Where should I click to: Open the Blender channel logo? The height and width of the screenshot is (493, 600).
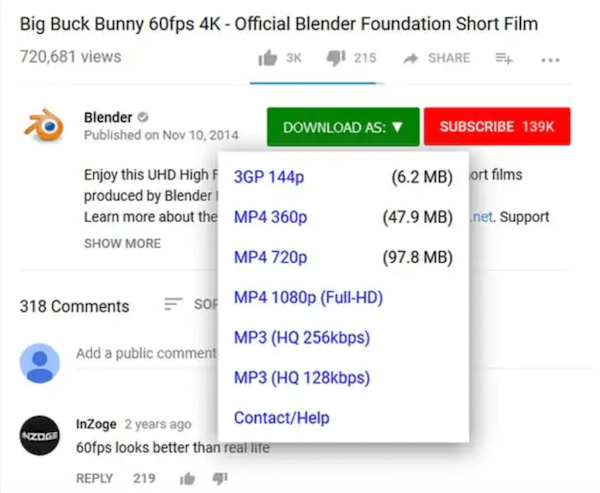click(44, 125)
